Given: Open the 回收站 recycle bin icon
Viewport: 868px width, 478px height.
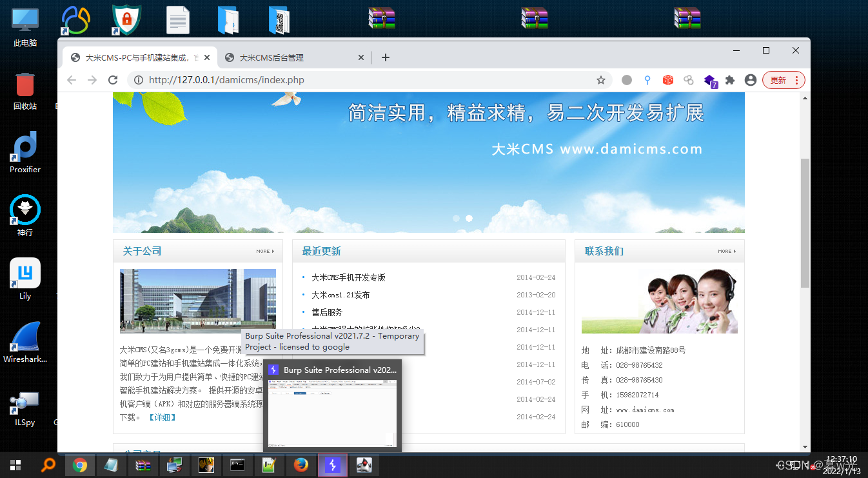Looking at the screenshot, I should [25, 91].
